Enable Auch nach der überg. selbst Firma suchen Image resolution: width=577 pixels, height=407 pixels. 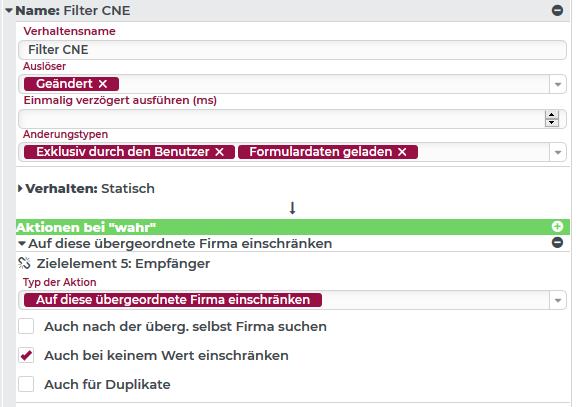26,326
